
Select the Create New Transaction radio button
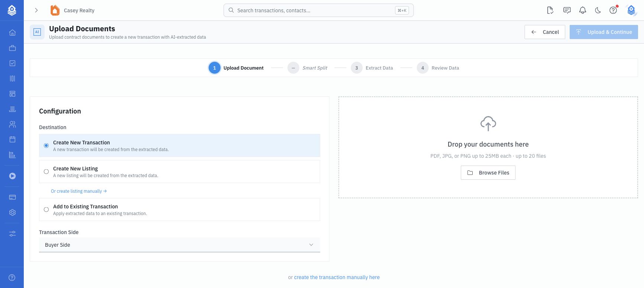coord(46,145)
